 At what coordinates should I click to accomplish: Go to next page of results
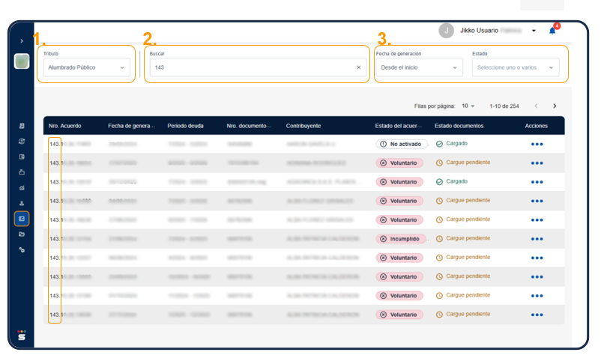tap(555, 106)
